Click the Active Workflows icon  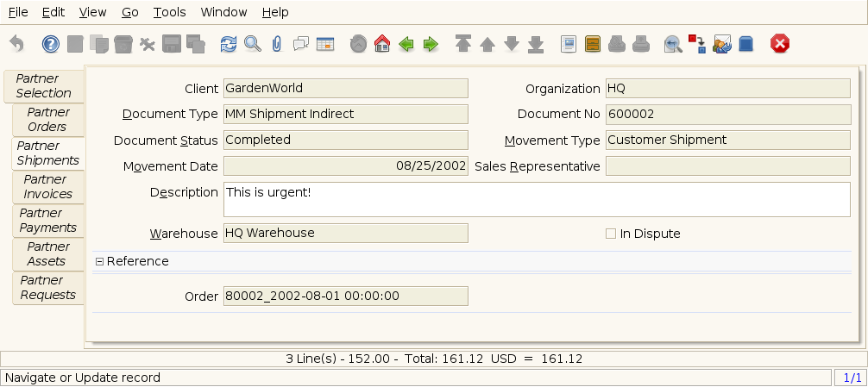697,44
